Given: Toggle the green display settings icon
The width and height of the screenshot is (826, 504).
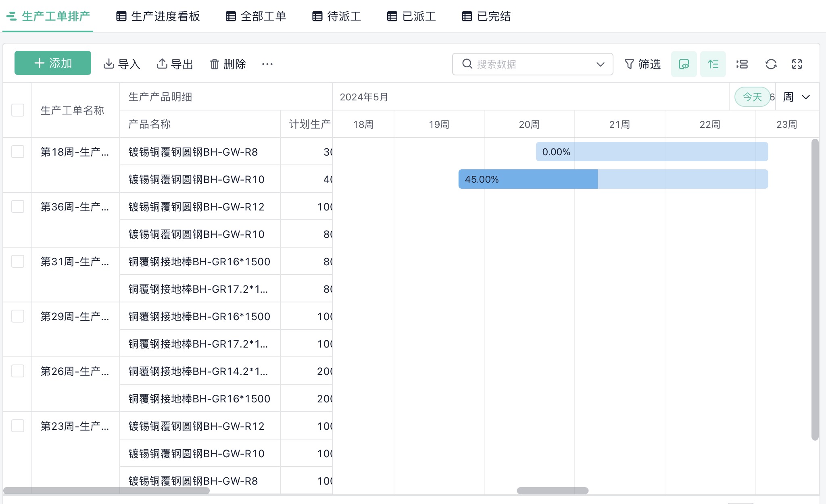Looking at the screenshot, I should [684, 64].
